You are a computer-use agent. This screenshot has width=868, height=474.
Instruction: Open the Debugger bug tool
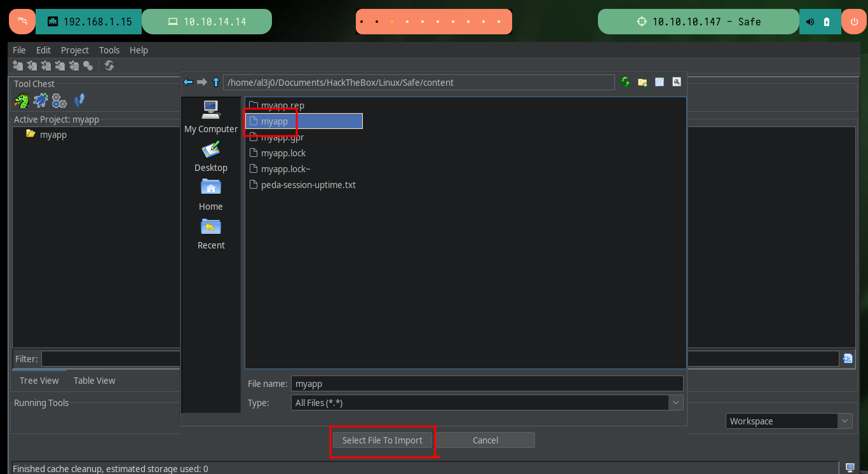click(41, 100)
